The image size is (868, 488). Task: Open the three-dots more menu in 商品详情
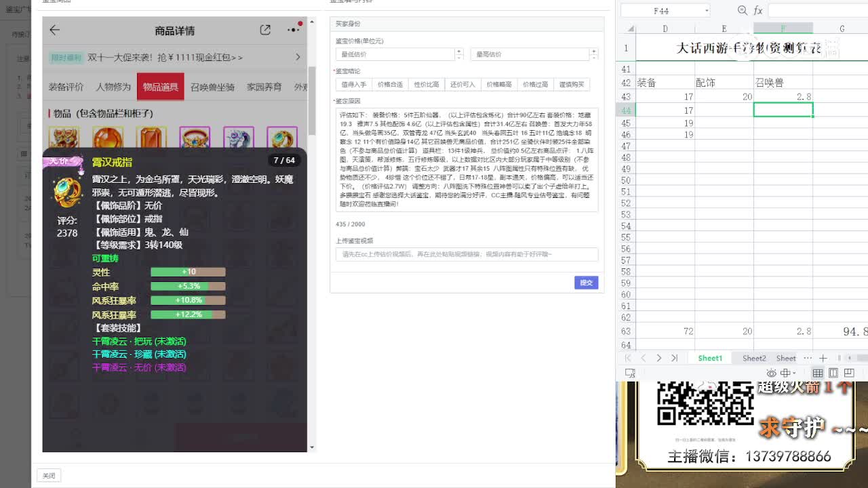[294, 29]
